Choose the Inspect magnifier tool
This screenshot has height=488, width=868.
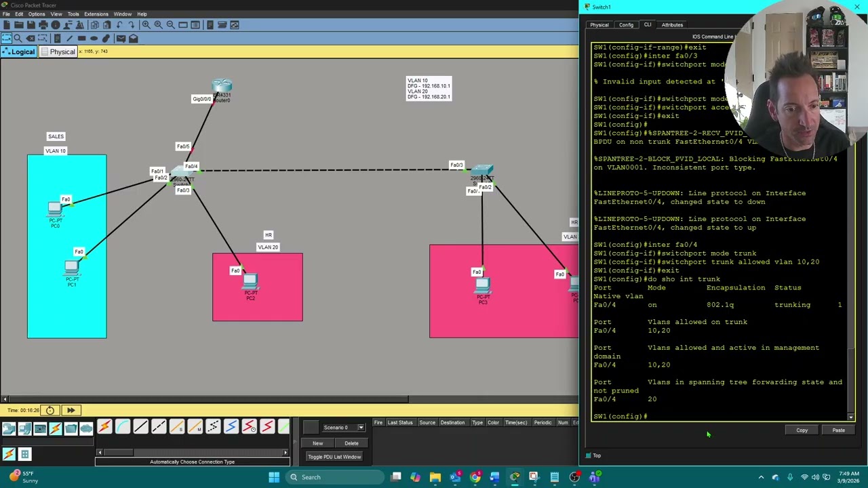[18, 39]
